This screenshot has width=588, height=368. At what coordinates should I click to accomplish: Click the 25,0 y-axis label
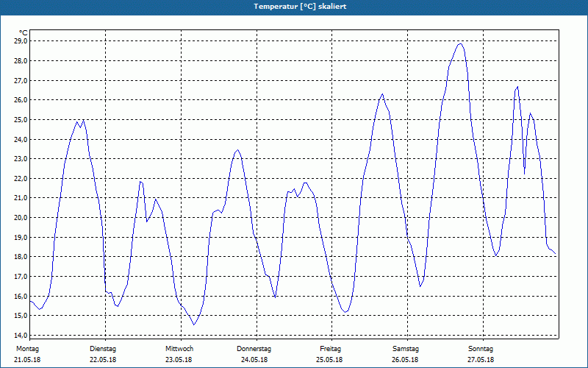pos(21,119)
